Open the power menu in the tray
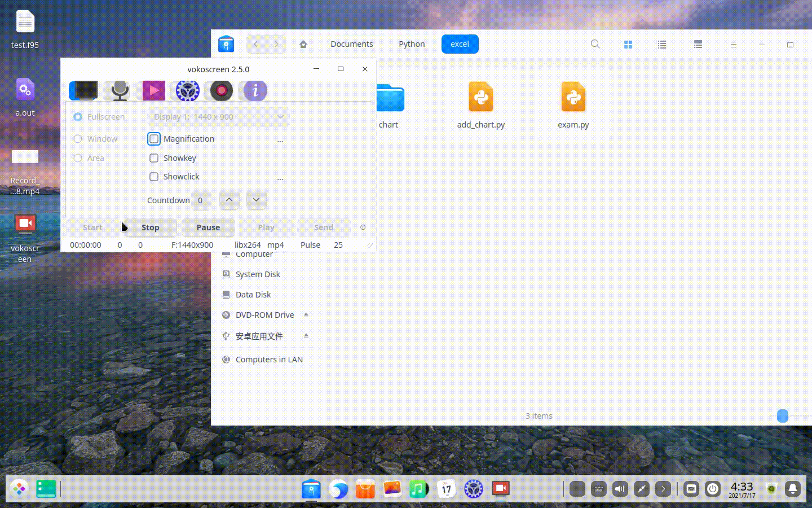This screenshot has height=508, width=812. pyautogui.click(x=713, y=489)
